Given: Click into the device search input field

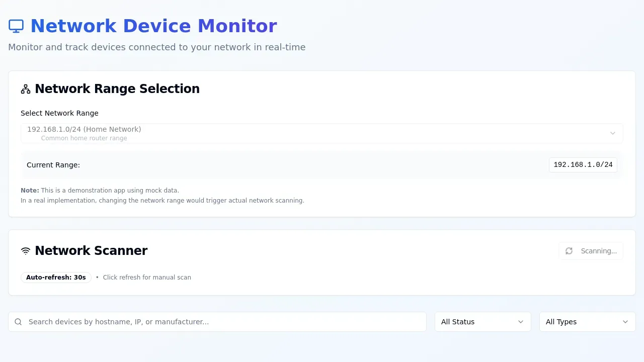Looking at the screenshot, I should 216,322.
